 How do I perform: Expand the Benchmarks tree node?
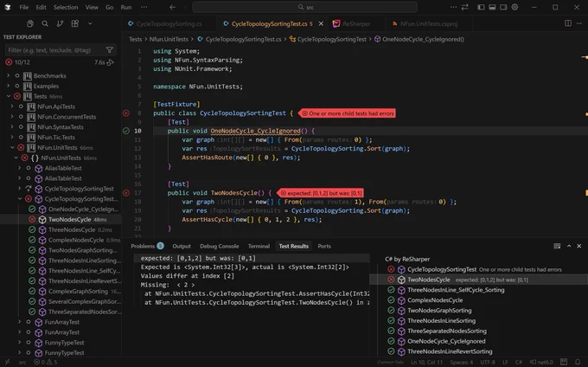(9, 76)
